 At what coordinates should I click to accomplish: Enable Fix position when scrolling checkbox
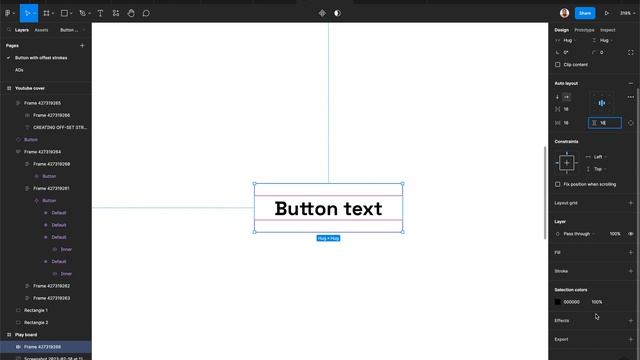[558, 184]
